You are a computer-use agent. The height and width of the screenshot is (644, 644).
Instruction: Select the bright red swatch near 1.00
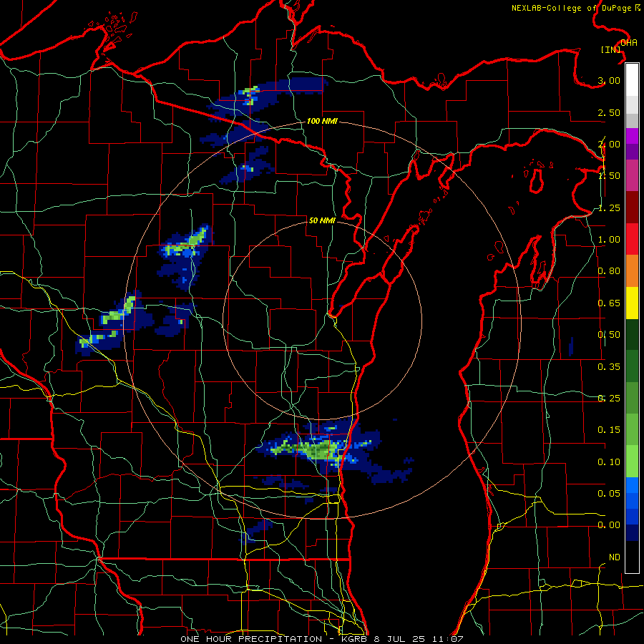pyautogui.click(x=632, y=239)
